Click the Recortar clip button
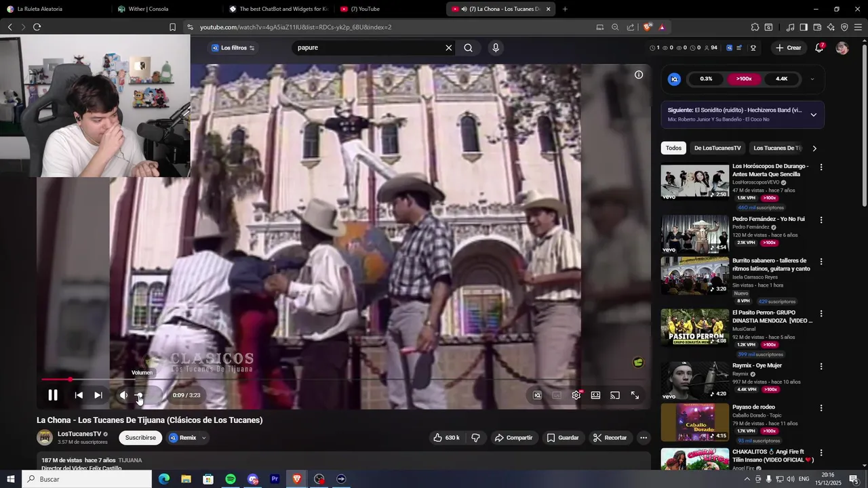 tap(610, 438)
